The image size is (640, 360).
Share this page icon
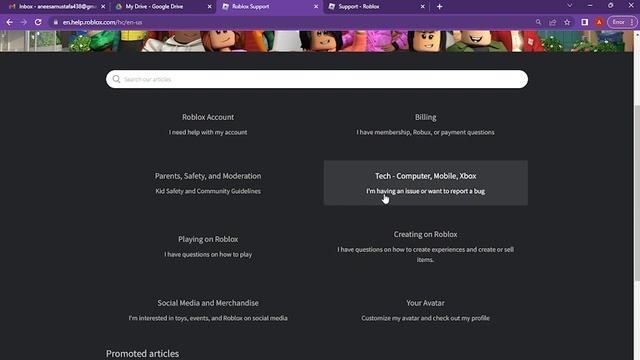553,22
